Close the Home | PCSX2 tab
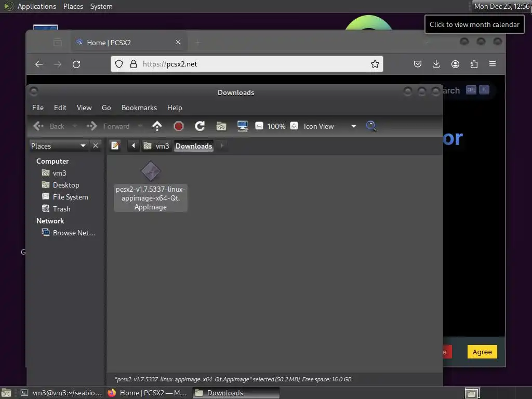The width and height of the screenshot is (532, 399). click(178, 42)
